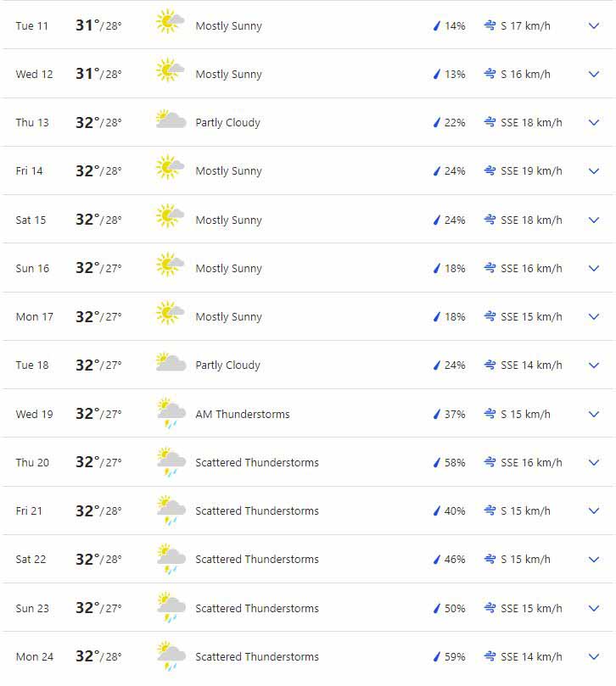
Task: Click the 32°/27° temperature on Sun 16 row
Action: click(x=98, y=268)
